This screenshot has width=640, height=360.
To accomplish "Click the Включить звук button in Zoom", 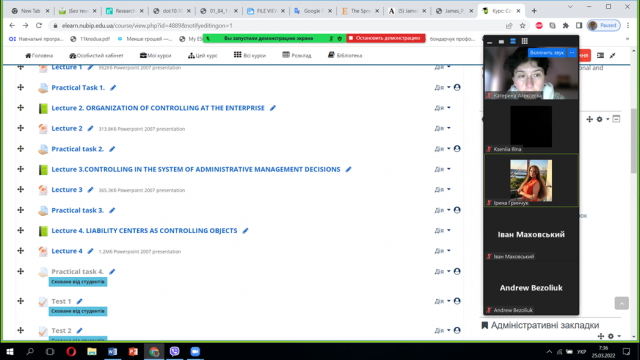I will (547, 53).
